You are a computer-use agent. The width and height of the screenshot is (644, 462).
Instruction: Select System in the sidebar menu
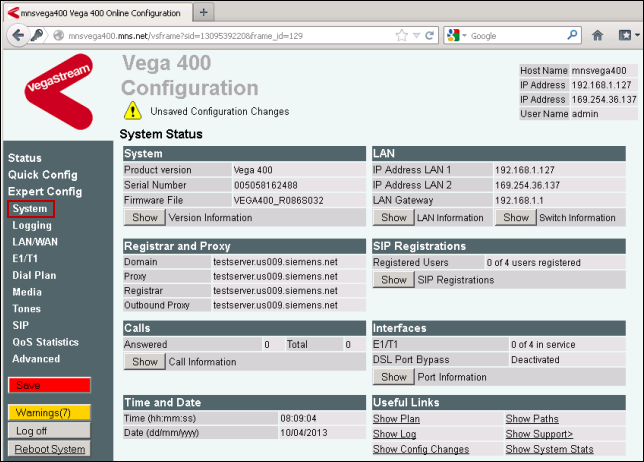click(x=30, y=209)
